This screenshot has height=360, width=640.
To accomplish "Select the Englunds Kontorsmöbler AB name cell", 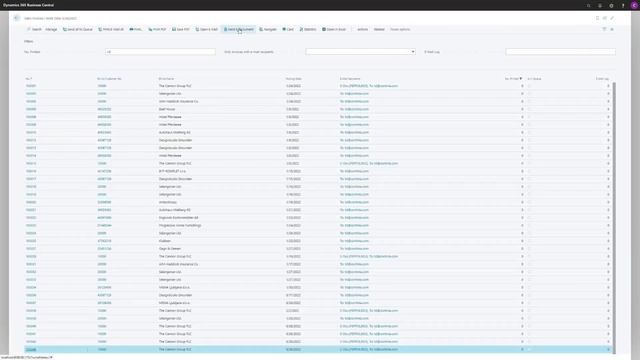I will (x=178, y=218).
